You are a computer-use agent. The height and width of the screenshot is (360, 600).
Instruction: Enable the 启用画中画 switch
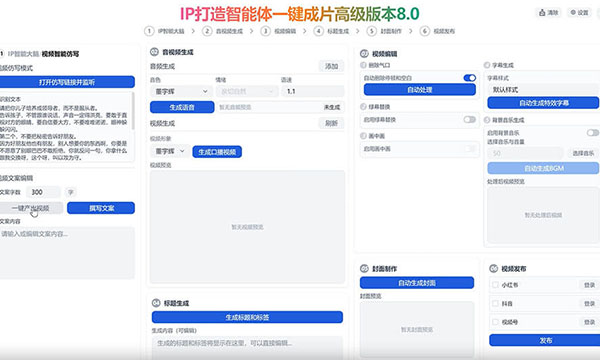pos(470,148)
